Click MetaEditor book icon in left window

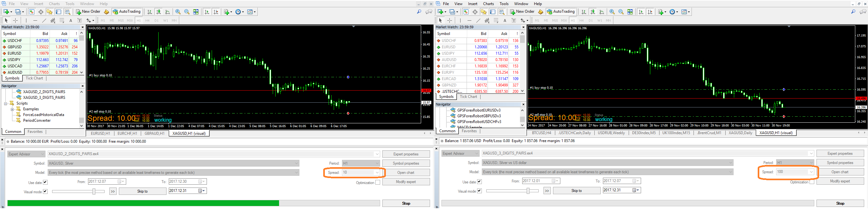click(106, 12)
